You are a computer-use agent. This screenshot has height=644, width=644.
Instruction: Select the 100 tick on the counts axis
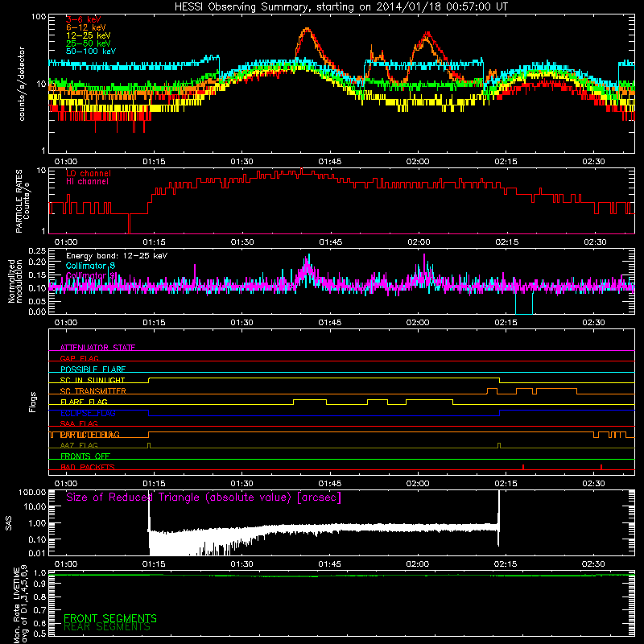click(x=38, y=17)
